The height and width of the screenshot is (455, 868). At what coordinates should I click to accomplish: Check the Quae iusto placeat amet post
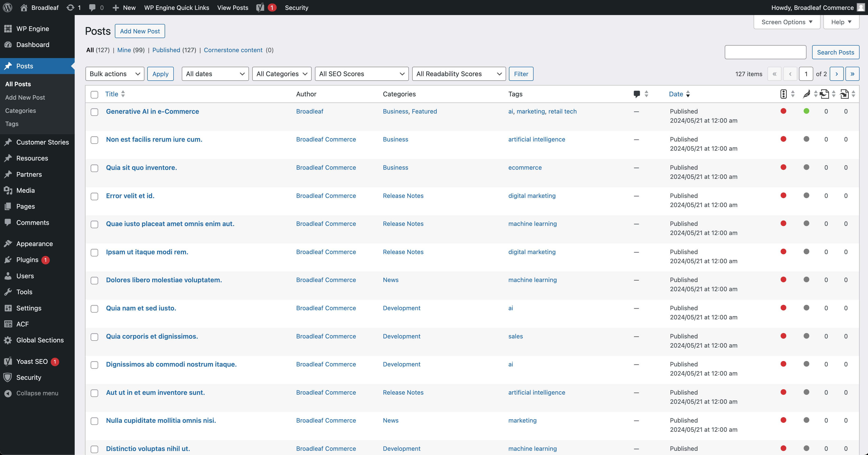94,224
